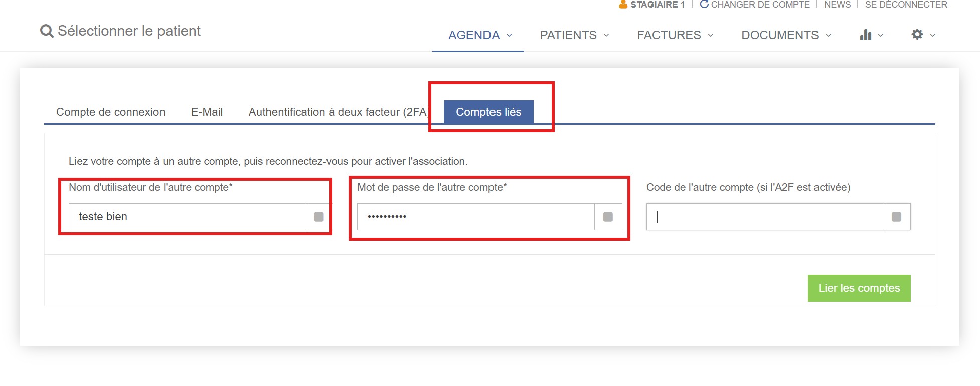Click the Lier les comptes button

[859, 288]
